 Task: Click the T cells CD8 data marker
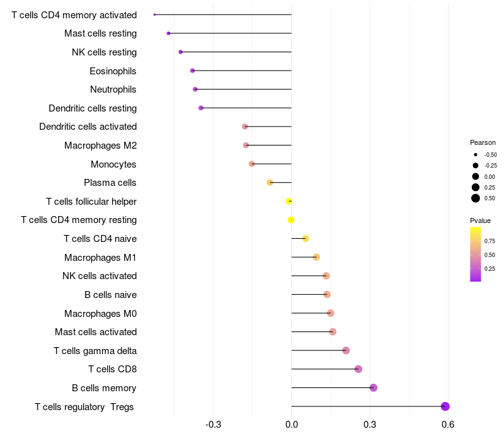click(358, 369)
